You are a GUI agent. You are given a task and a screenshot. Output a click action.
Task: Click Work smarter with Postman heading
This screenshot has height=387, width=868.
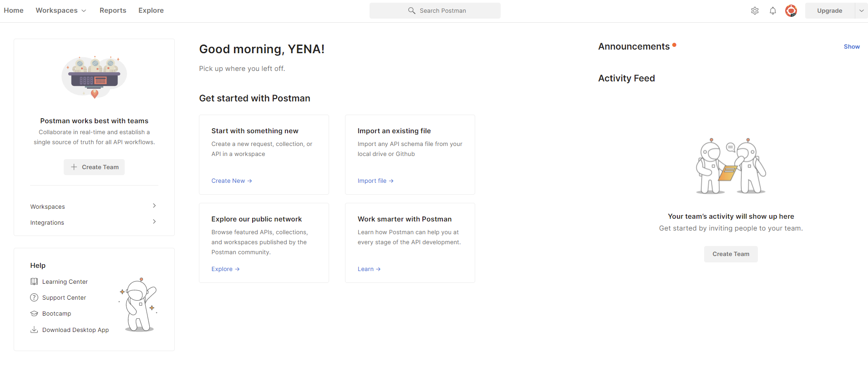pyautogui.click(x=405, y=219)
